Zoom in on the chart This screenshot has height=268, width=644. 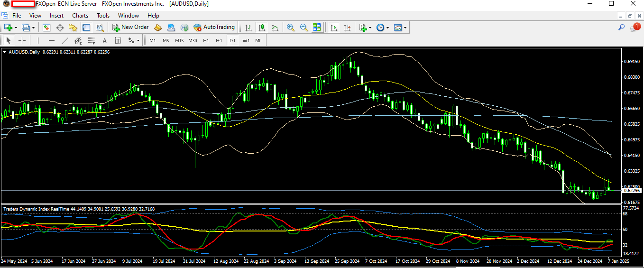pyautogui.click(x=290, y=28)
